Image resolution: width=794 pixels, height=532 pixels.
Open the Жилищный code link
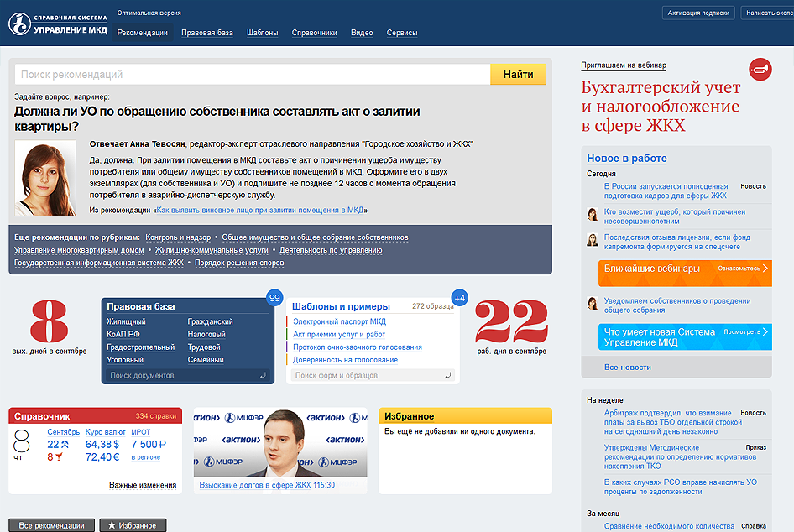[126, 322]
